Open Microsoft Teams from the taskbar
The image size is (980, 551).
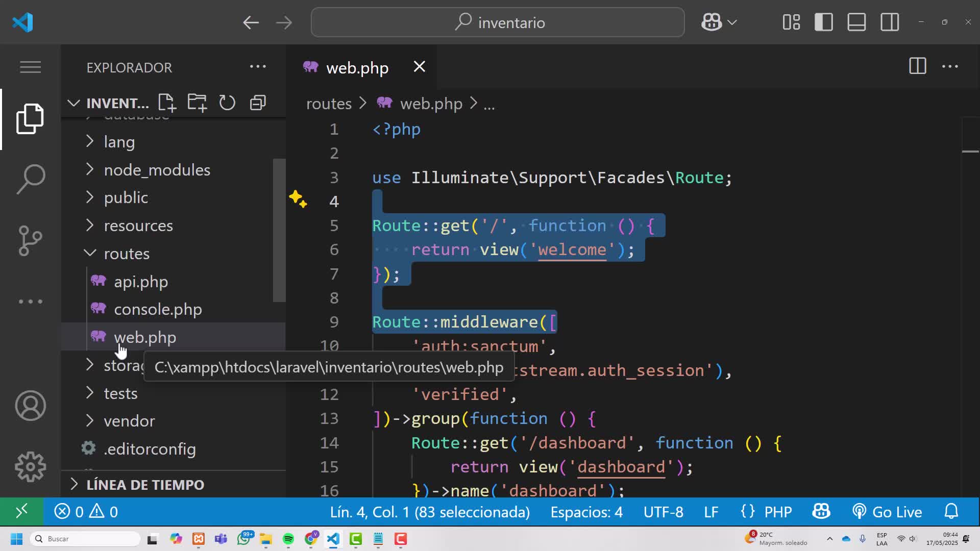[x=221, y=539]
